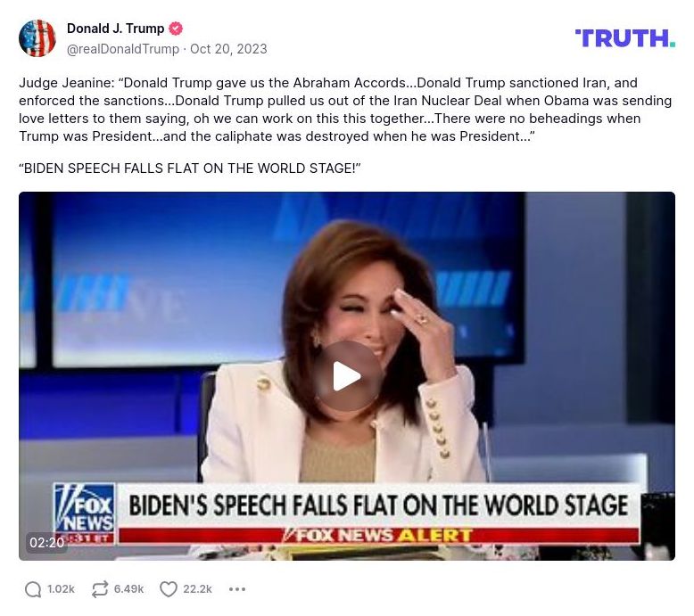This screenshot has width=694, height=616.
Task: Open the three-dot more options menu
Action: tap(237, 589)
